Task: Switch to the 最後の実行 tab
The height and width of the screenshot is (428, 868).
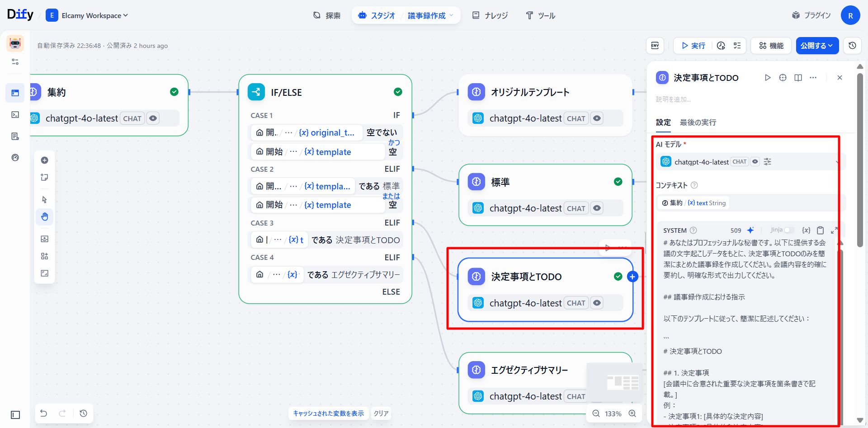Action: (x=698, y=122)
